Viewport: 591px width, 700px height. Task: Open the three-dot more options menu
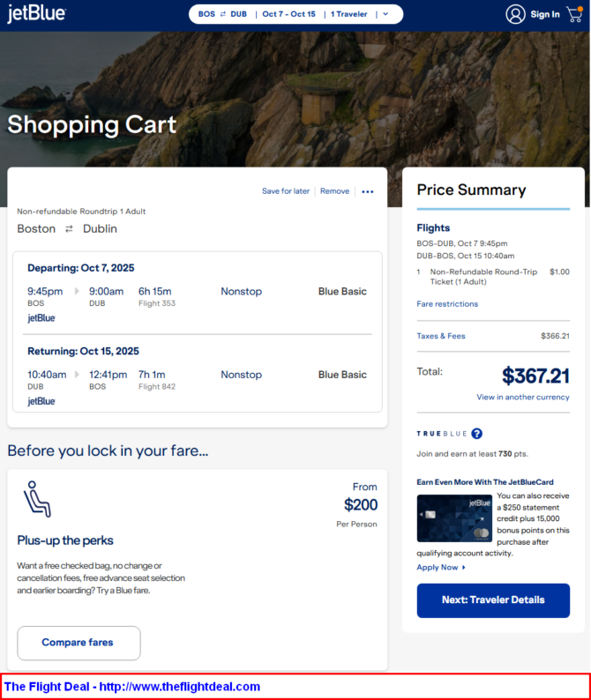click(368, 191)
